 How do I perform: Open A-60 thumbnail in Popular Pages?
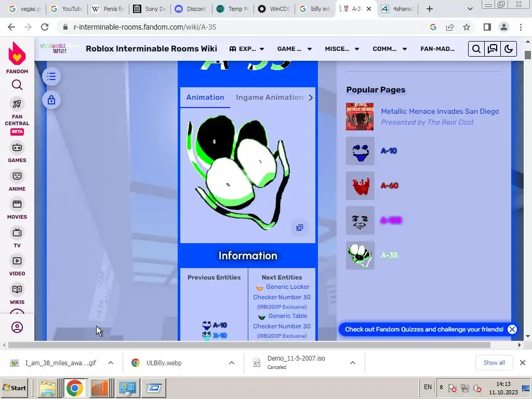coord(360,185)
